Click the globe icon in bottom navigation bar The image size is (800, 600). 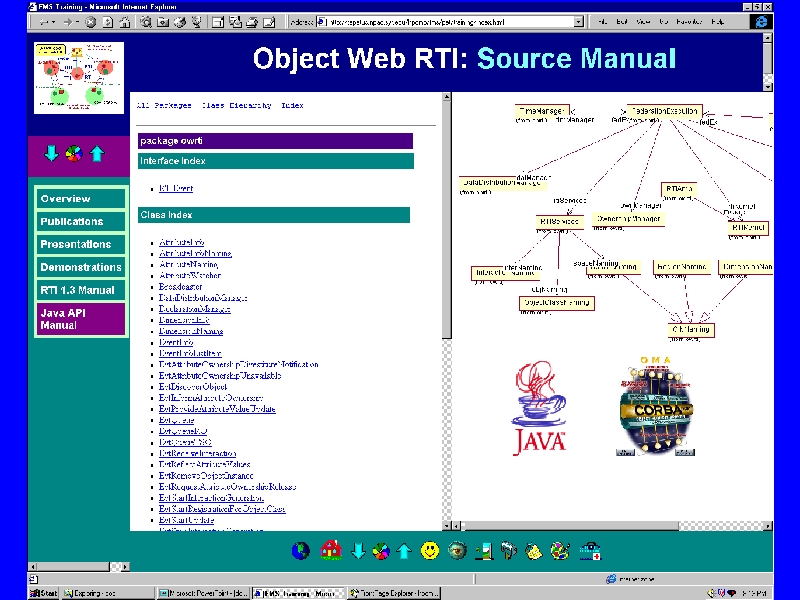[301, 551]
